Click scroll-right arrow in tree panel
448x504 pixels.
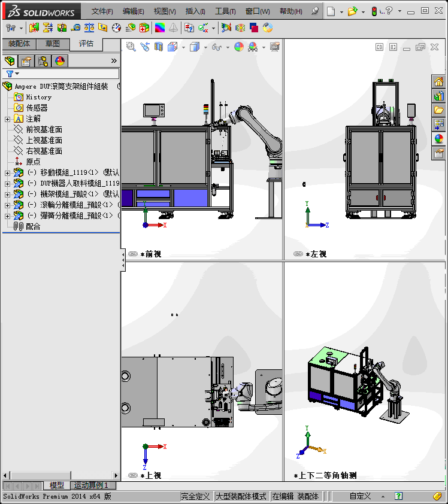116,475
